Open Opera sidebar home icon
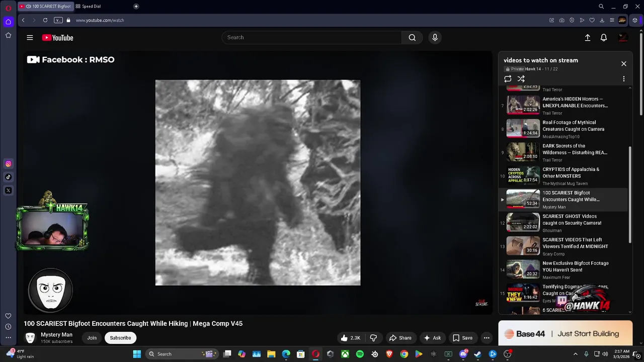This screenshot has width=644, height=362. click(9, 22)
